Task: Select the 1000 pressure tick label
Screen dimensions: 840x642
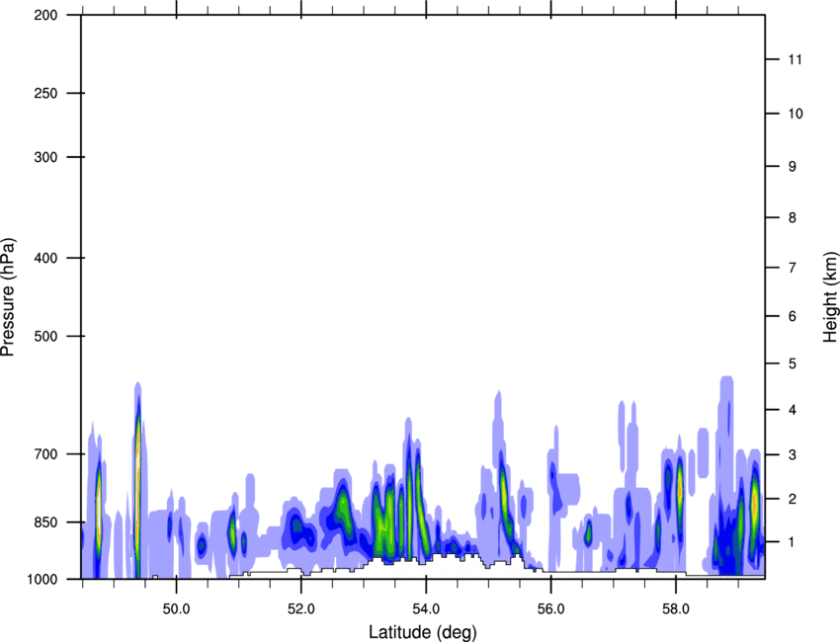Action: point(42,580)
